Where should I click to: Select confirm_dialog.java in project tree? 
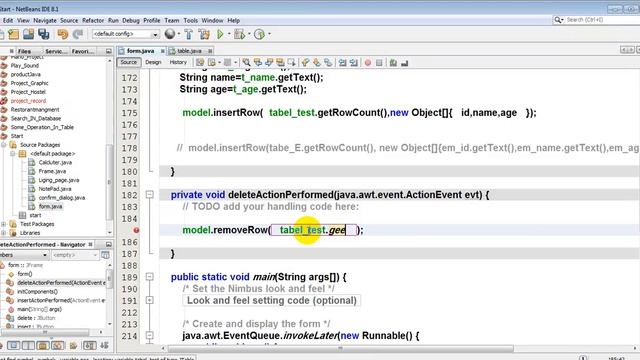tap(62, 198)
